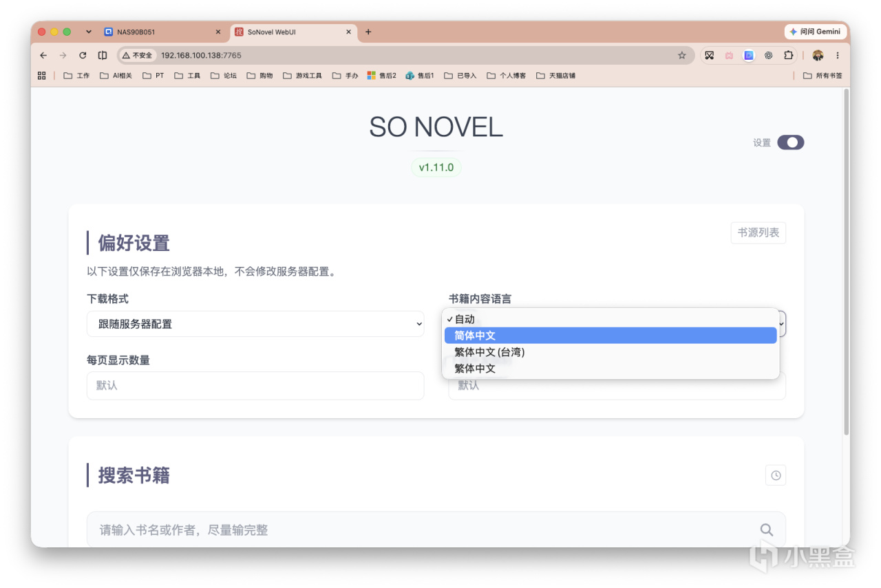Switch to SoNovel WebUI tab
881x588 pixels.
coord(293,32)
